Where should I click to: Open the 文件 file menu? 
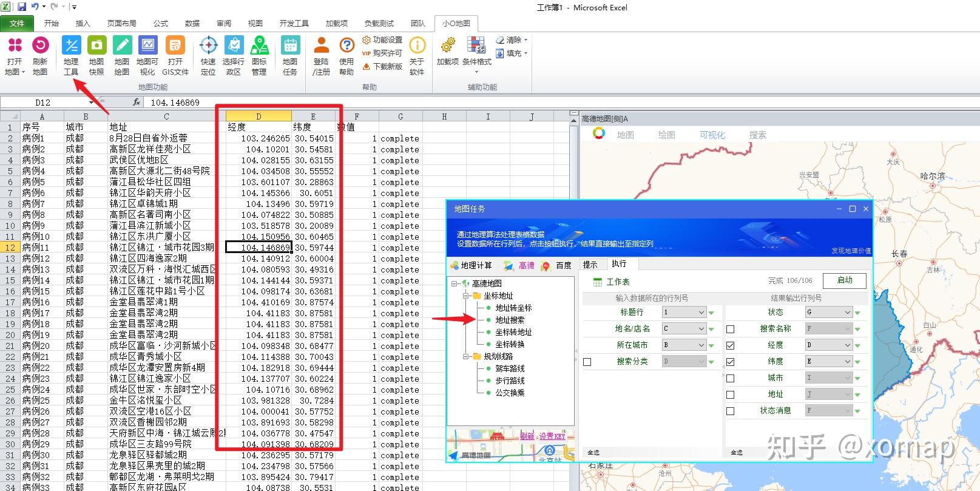[x=17, y=23]
